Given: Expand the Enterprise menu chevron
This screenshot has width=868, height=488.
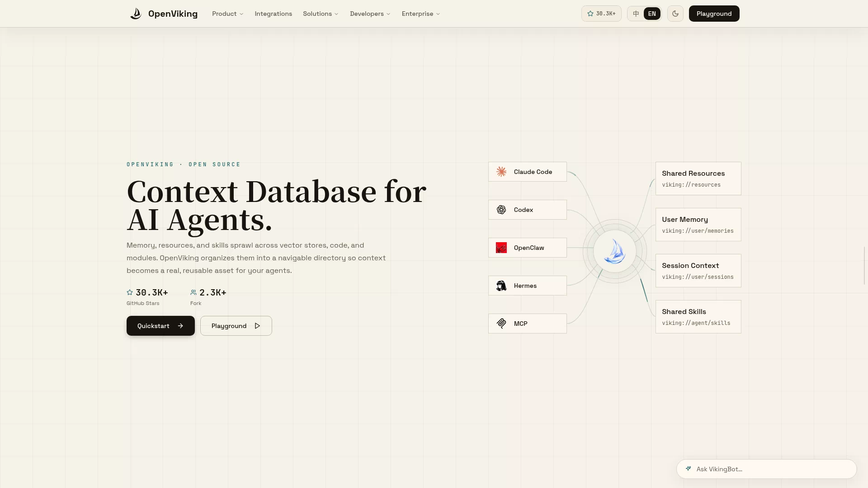Looking at the screenshot, I should (438, 14).
